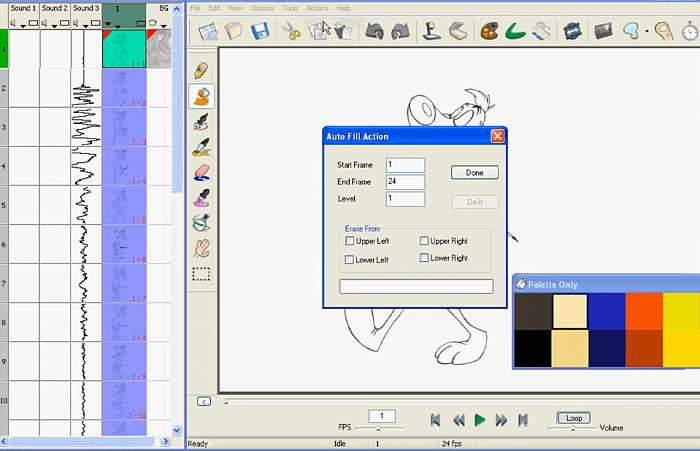Image resolution: width=700 pixels, height=451 pixels.
Task: Jump to the last frame button
Action: (523, 420)
